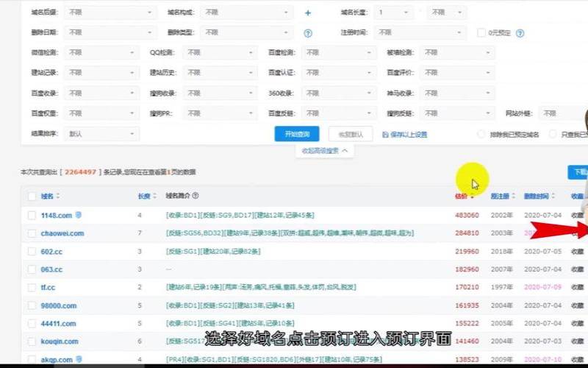
Task: Click the help icon beside 删除类型 dropdown
Action: 308,33
